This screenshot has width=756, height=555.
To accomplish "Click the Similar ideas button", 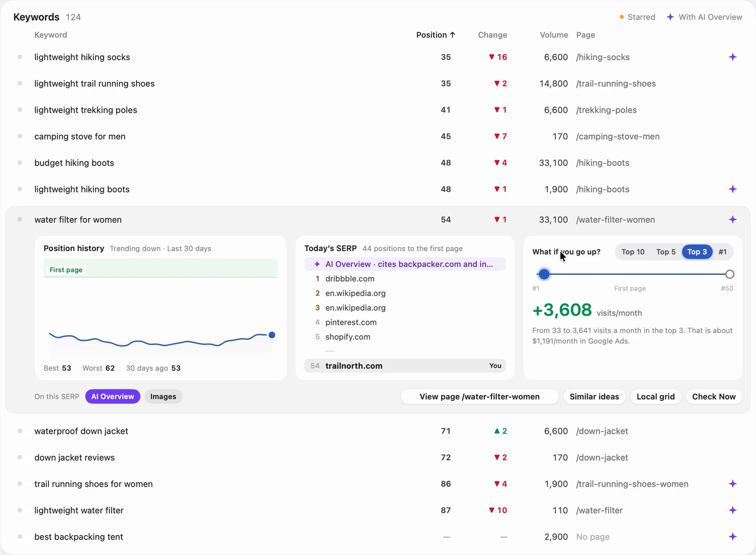I will point(594,397).
